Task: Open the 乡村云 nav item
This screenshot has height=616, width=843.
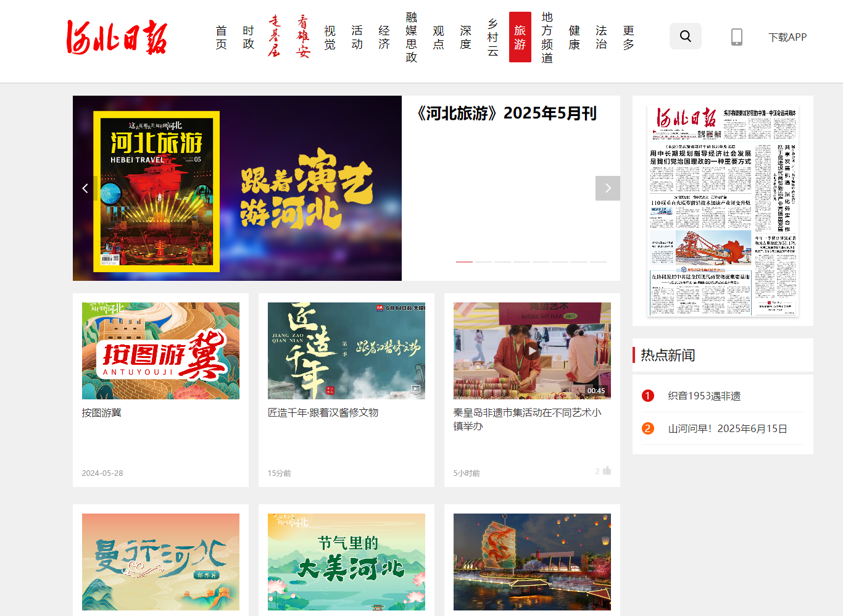Action: [x=493, y=37]
